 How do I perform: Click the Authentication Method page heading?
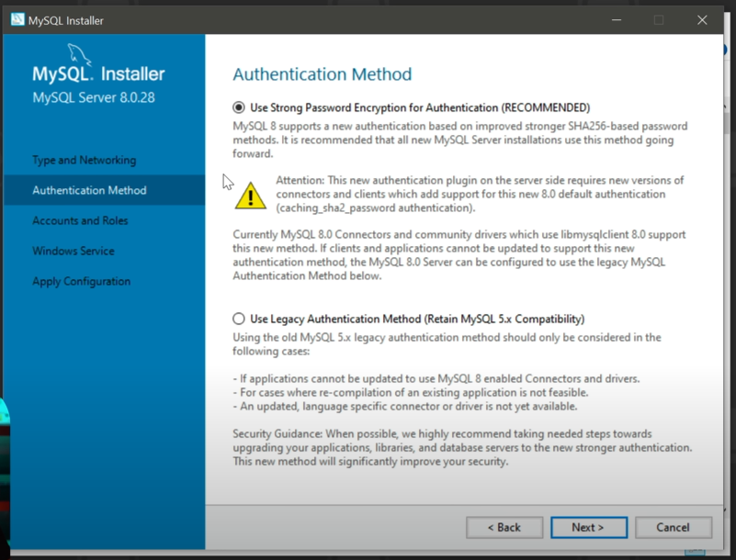[322, 74]
